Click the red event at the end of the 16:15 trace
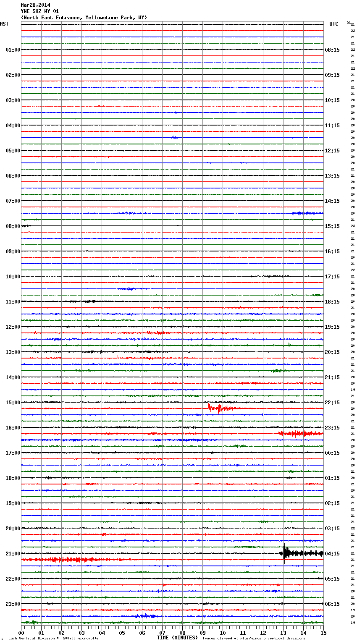This screenshot has height=644, width=357. click(301, 433)
